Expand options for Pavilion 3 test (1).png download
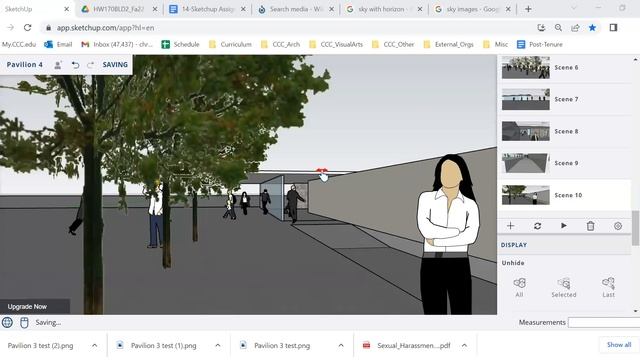 [x=218, y=345]
